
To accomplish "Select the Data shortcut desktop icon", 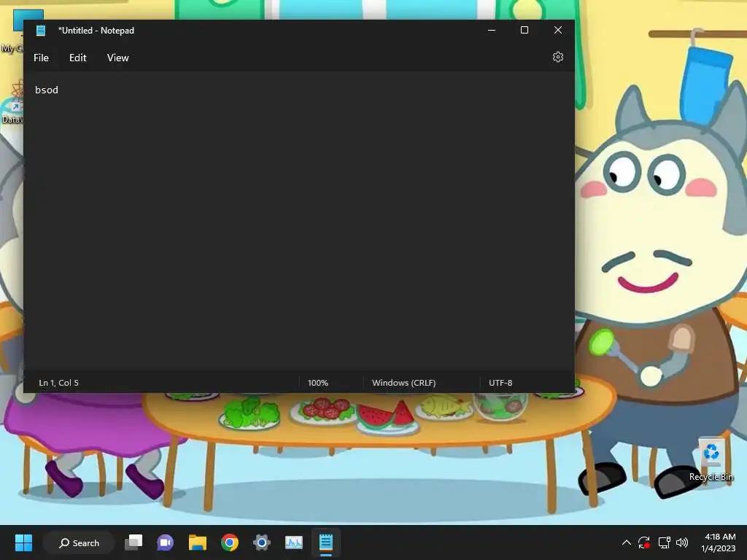I will point(12,101).
